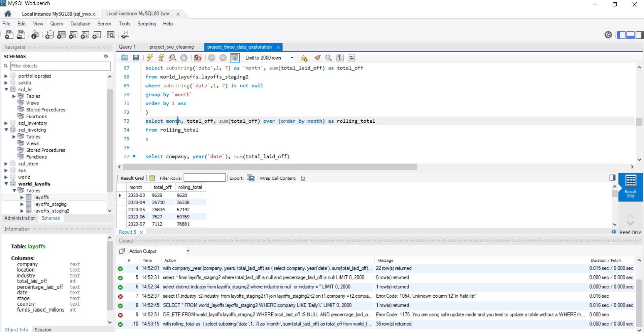Close the project_three_data_exploration tab

point(278,47)
